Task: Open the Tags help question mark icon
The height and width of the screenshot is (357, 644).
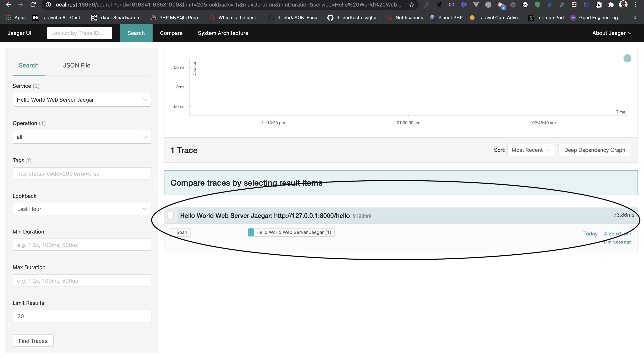Action: click(28, 160)
